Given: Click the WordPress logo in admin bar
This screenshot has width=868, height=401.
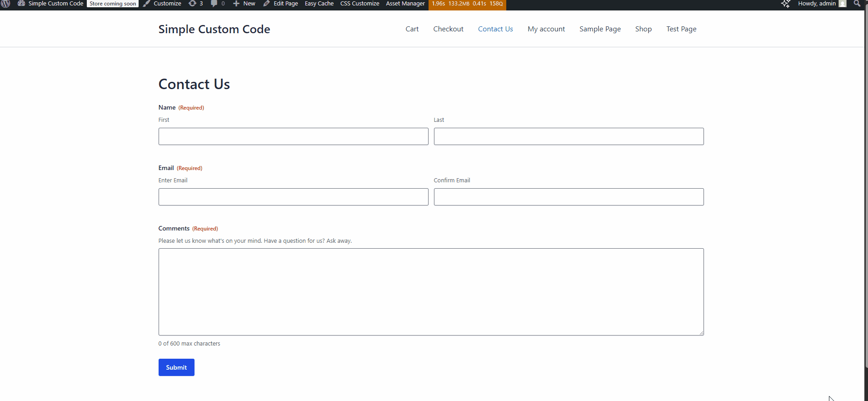Looking at the screenshot, I should tap(6, 3).
